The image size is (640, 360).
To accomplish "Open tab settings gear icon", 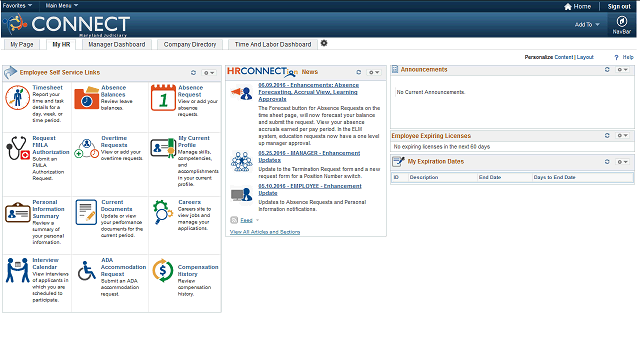I will [324, 43].
